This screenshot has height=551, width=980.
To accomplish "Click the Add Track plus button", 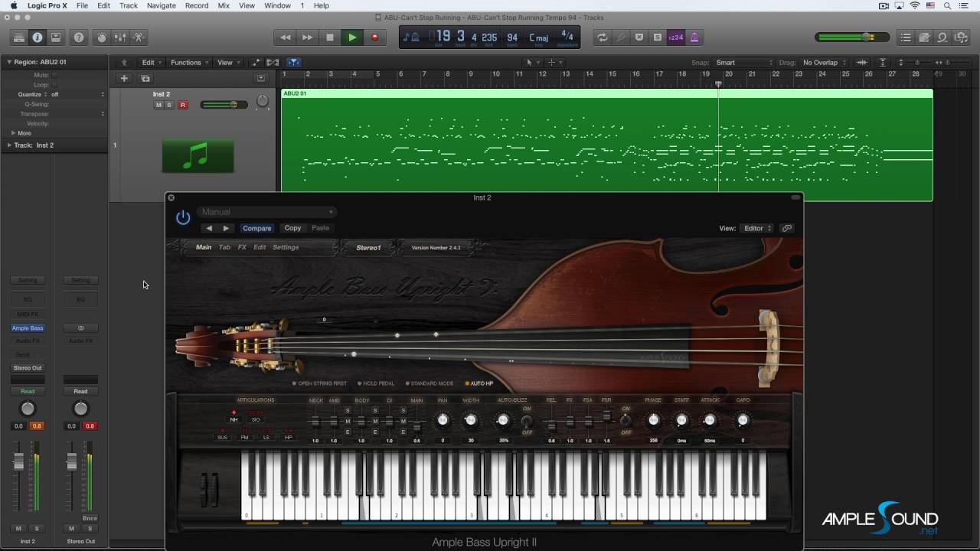I will (123, 78).
